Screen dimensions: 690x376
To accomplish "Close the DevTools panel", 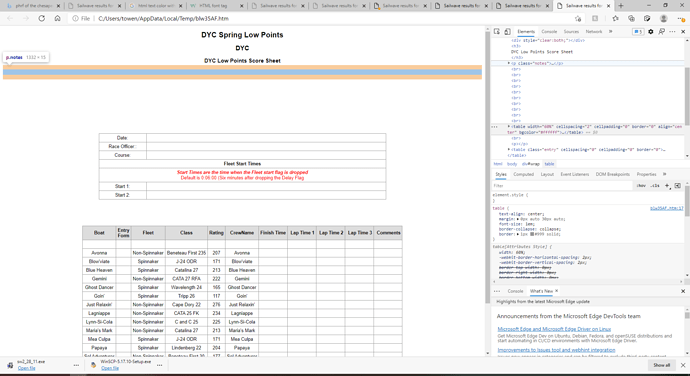I will point(683,32).
